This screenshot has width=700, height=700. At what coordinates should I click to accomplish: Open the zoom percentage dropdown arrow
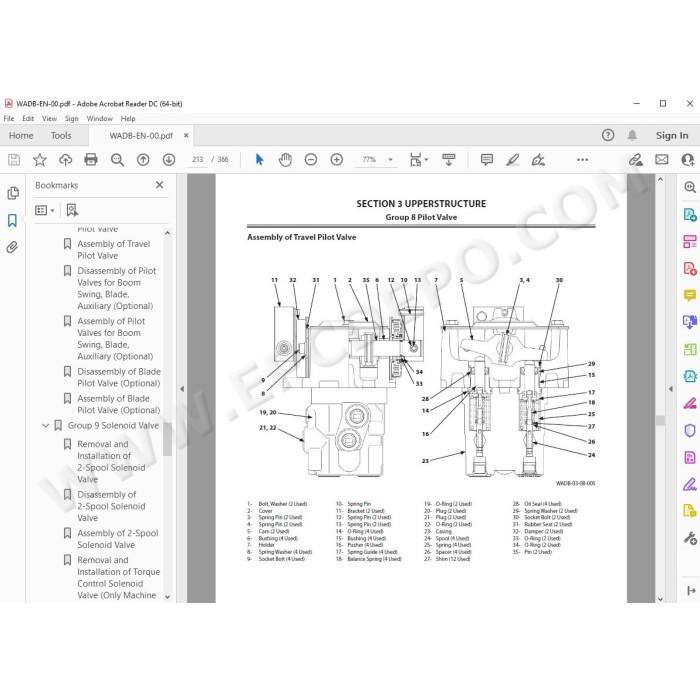click(390, 159)
